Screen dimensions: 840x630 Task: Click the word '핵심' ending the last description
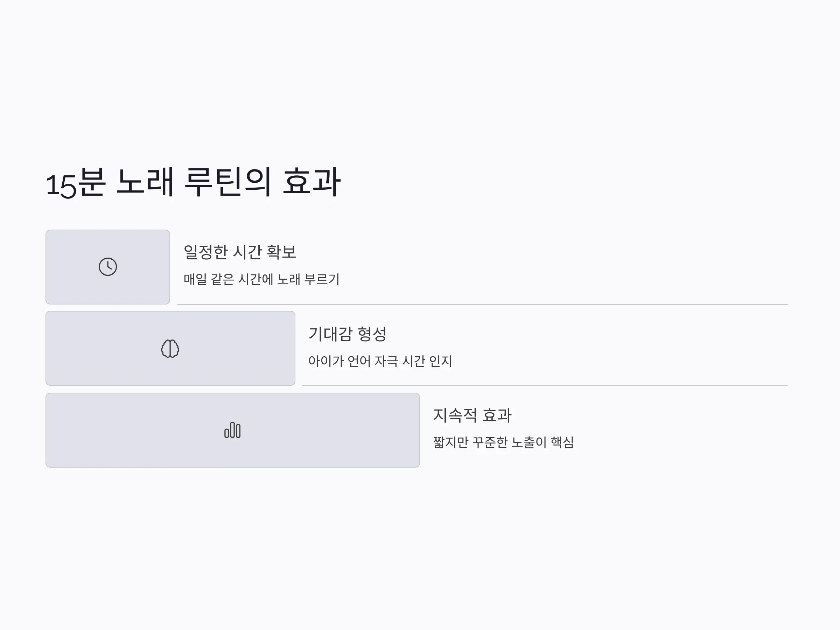tap(562, 442)
